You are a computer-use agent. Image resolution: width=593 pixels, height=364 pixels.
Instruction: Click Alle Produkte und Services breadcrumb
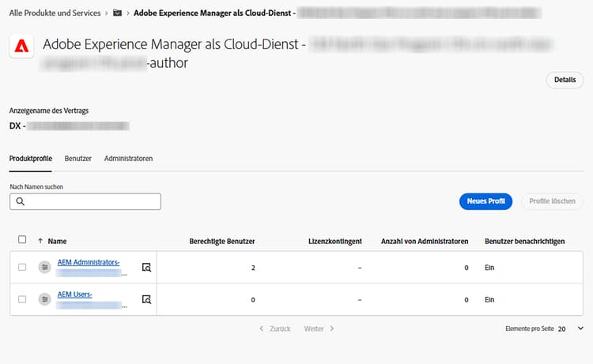click(55, 13)
